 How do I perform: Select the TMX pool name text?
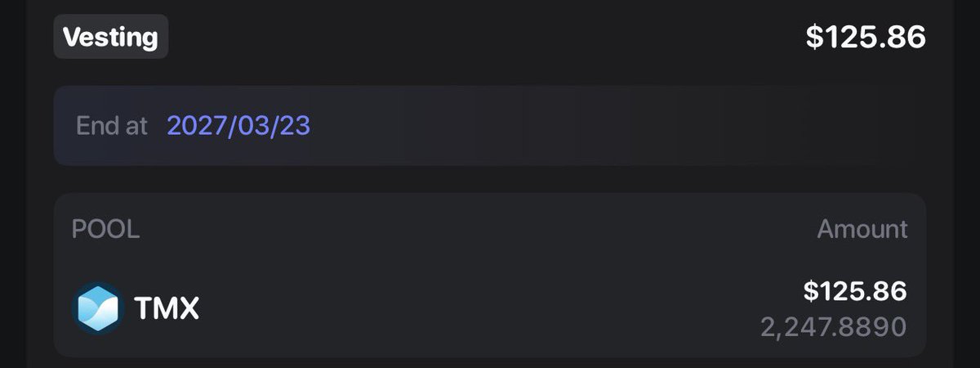167,309
